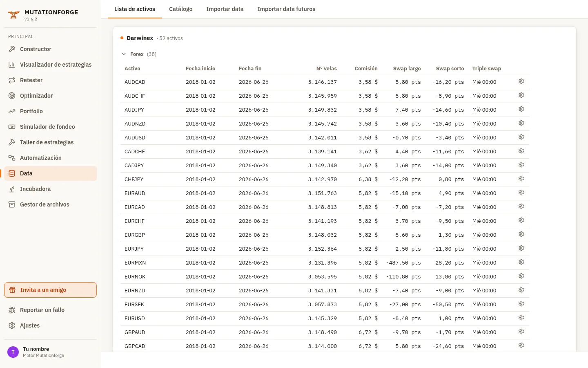This screenshot has height=368, width=588.
Task: Open the Importar data futuros tab
Action: pyautogui.click(x=286, y=9)
